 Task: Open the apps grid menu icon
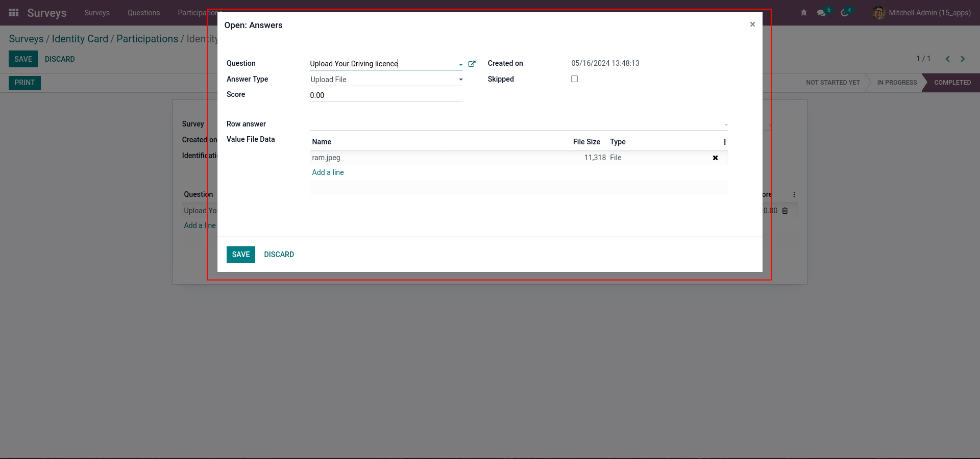tap(14, 13)
